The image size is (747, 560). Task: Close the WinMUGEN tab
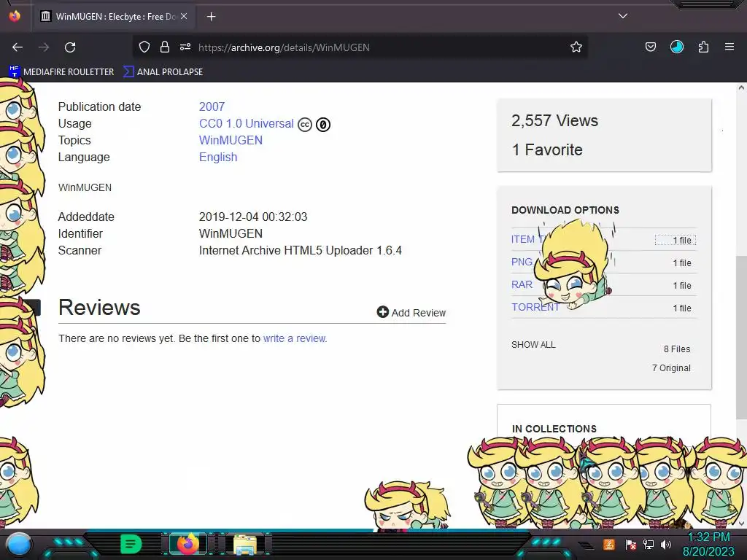(184, 16)
